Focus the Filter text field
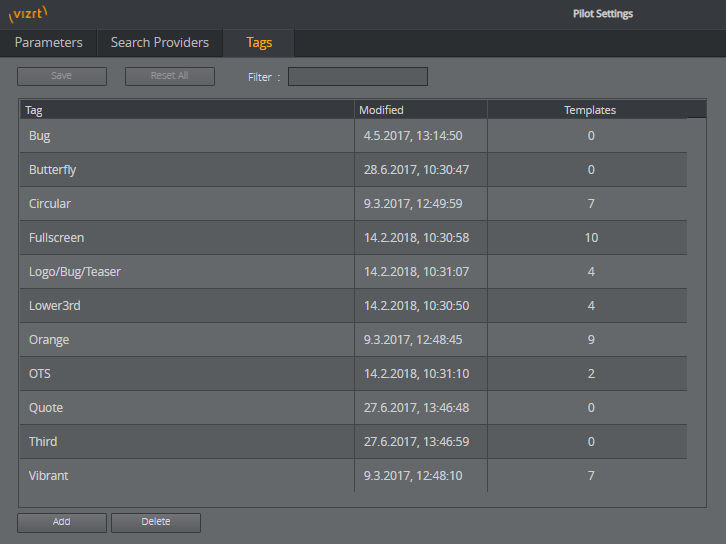 357,77
